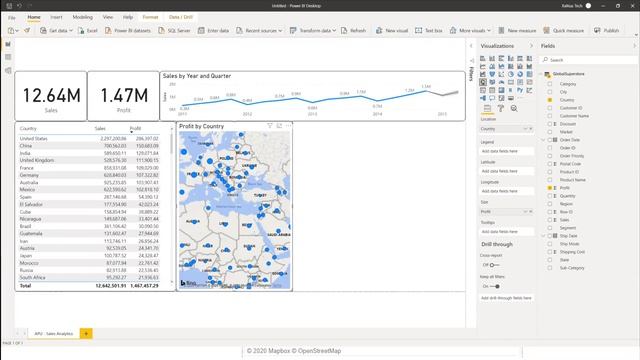Open the Profit field dropdown under Size
Screen dimensions: 640x360
point(525,212)
